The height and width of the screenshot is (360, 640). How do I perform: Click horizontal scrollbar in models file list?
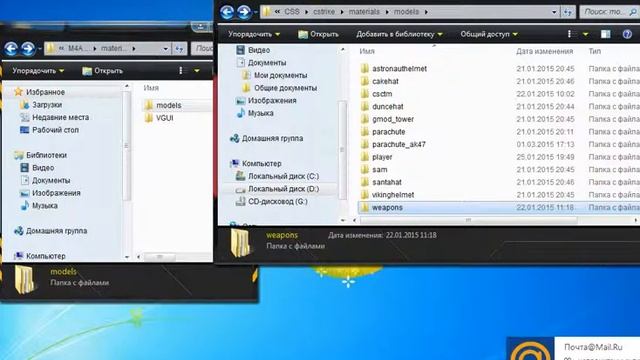[x=469, y=220]
